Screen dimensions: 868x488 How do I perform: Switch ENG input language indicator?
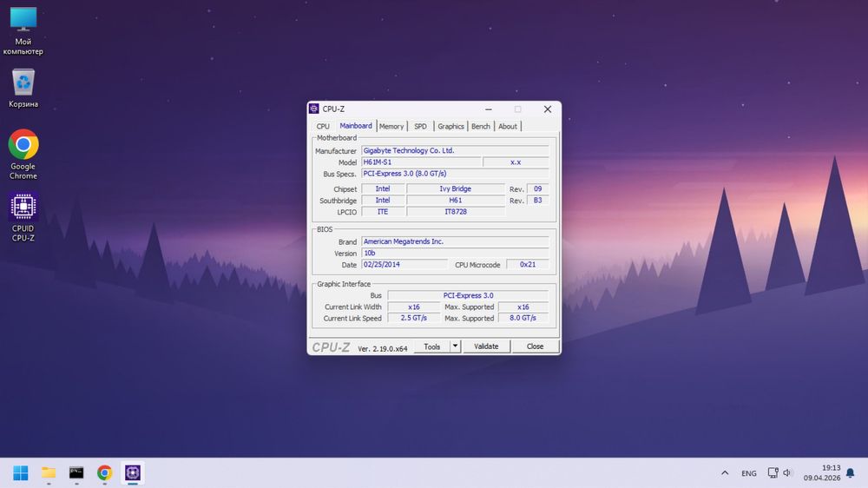click(x=749, y=473)
